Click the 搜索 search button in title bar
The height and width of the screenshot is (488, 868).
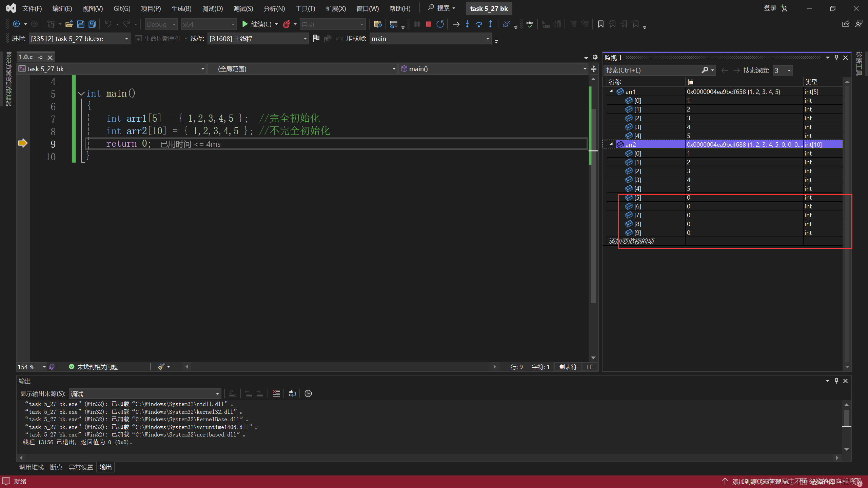[x=441, y=8]
